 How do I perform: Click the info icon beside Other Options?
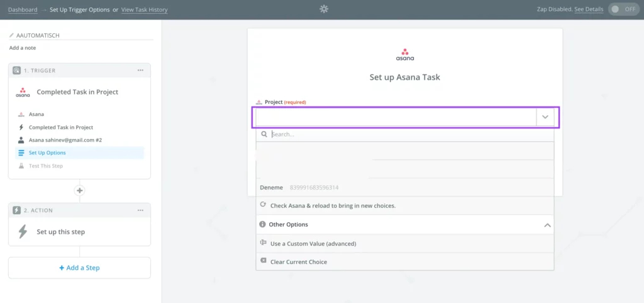262,224
